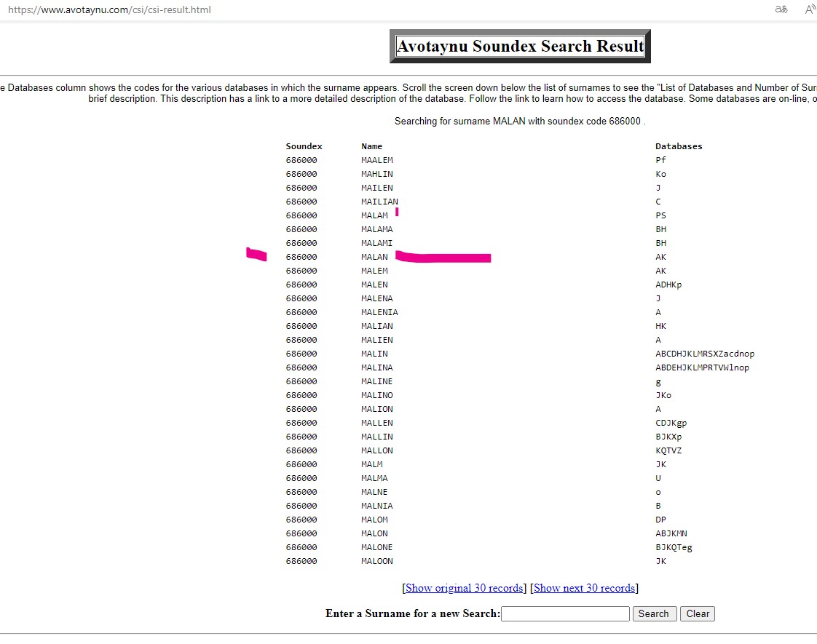Screen dimensions: 817x644
Task: Select the name MALEN in results
Action: point(374,285)
